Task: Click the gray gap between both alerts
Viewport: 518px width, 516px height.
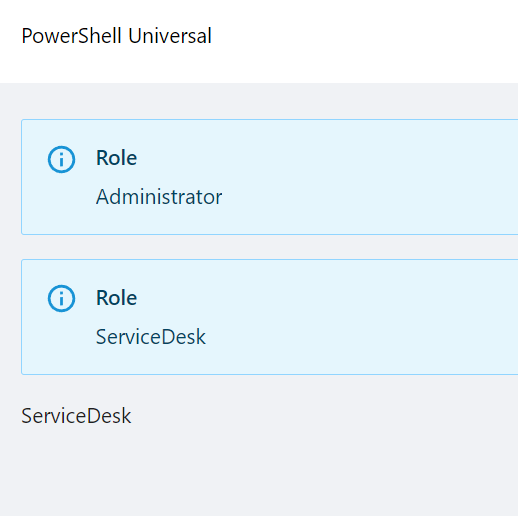Action: 270,247
